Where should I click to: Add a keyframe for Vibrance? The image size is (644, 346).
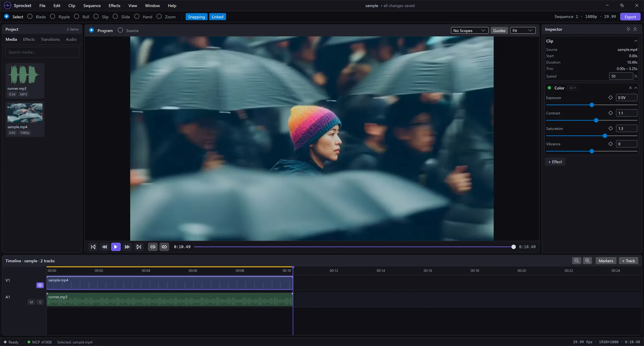pos(610,144)
